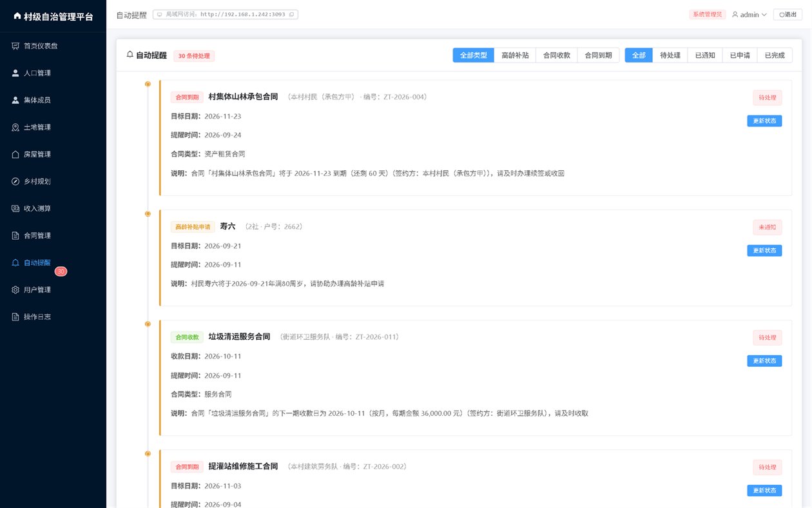Select the 全部 status filter
The image size is (812, 508).
pyautogui.click(x=639, y=55)
